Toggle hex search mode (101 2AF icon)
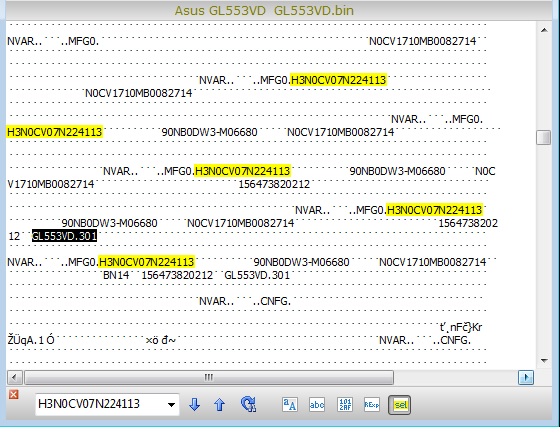 345,404
